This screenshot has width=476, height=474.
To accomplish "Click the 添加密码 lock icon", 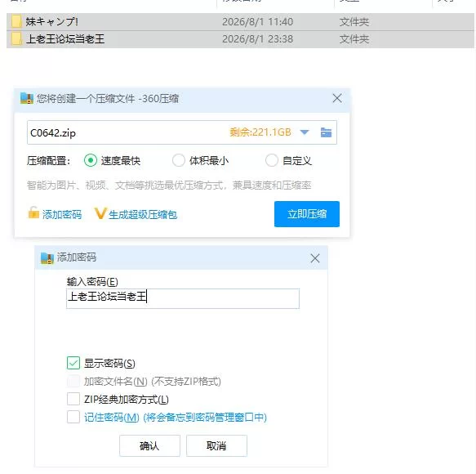I will [33, 212].
